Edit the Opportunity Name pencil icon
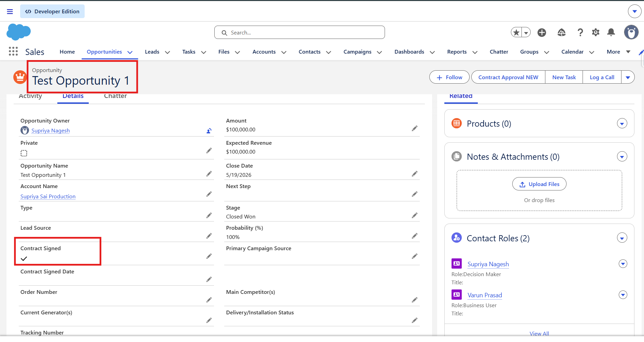The width and height of the screenshot is (644, 342). pos(209,174)
